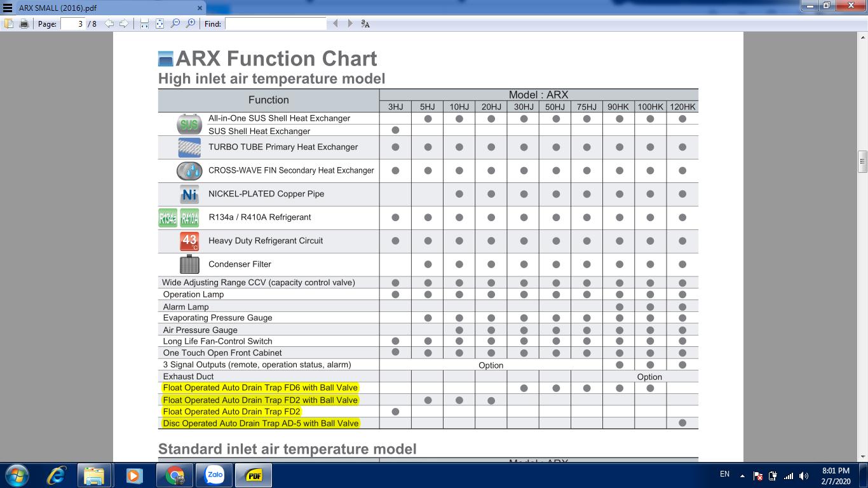Go to previous page arrow
The height and width of the screenshot is (488, 868).
(109, 24)
